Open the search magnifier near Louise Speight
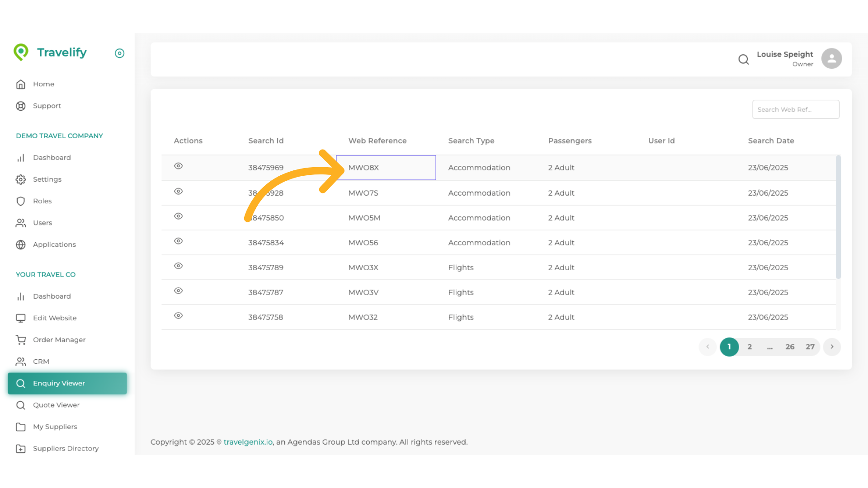The width and height of the screenshot is (868, 488). [x=744, y=59]
